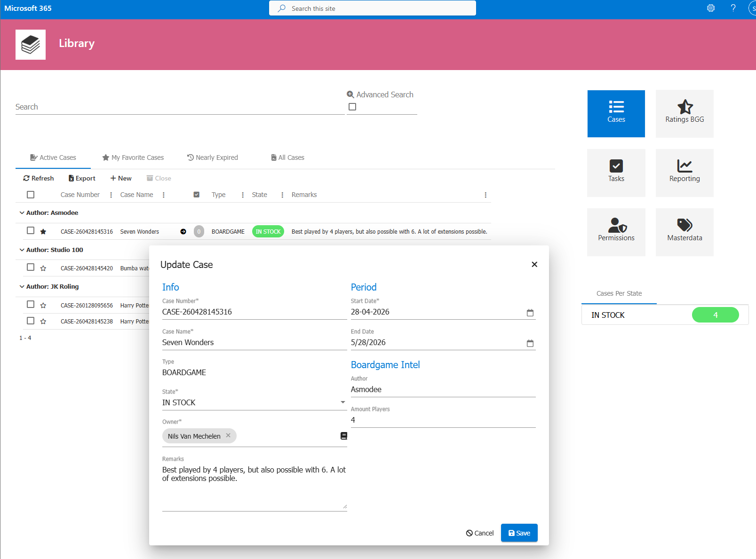Open Start Date calendar picker

530,313
